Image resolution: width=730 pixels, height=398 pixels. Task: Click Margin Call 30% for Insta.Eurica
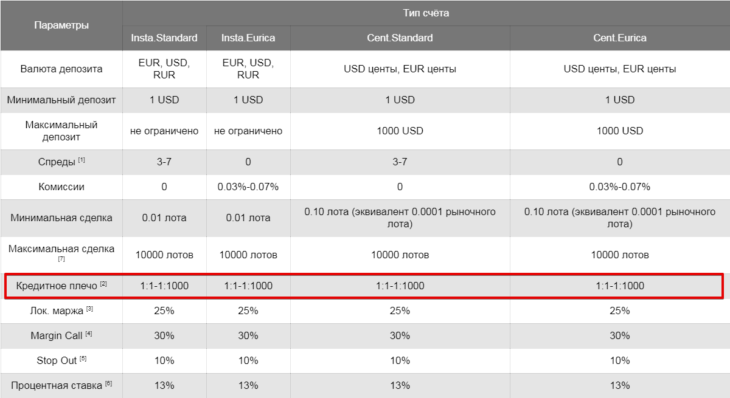point(248,336)
